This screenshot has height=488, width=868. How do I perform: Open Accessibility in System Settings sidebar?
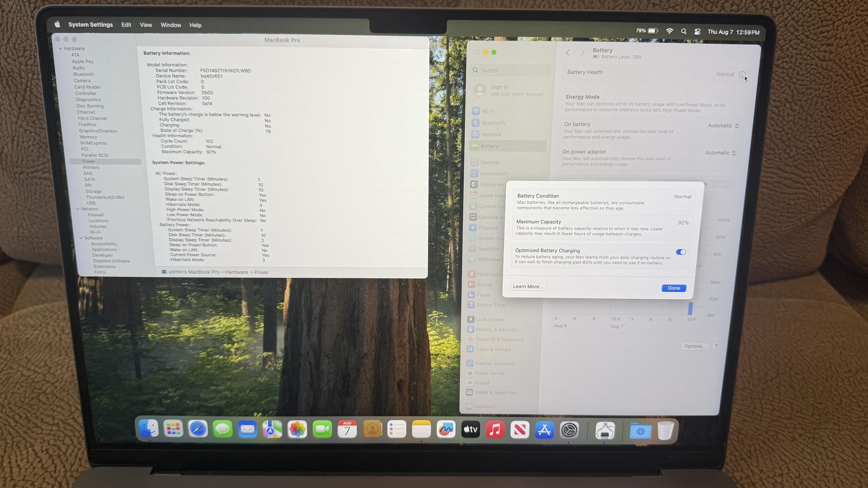coord(490,174)
